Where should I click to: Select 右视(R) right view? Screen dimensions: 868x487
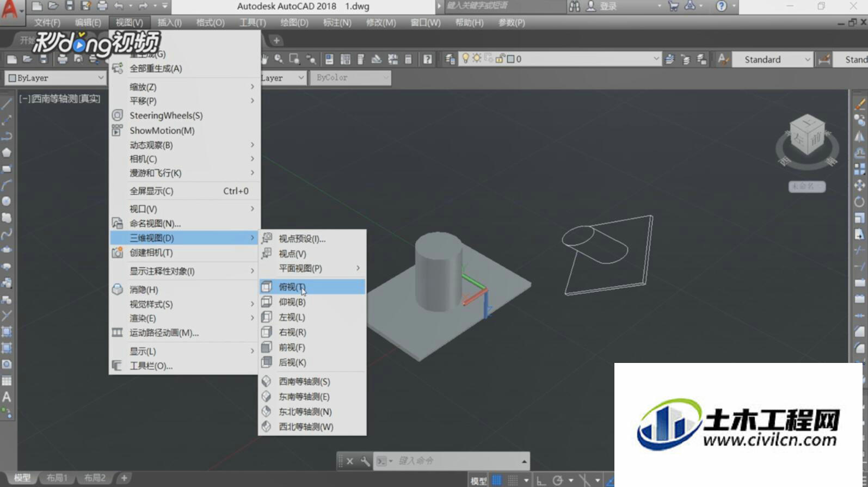312,332
